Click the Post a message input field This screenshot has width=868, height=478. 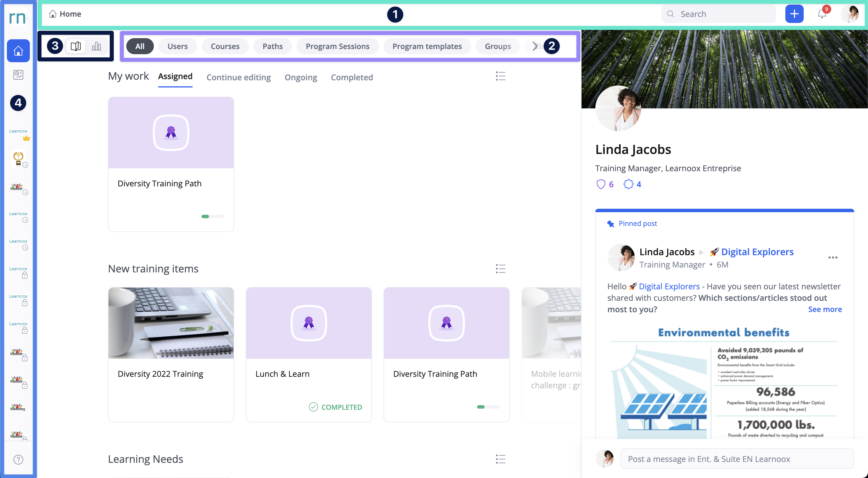click(x=724, y=459)
